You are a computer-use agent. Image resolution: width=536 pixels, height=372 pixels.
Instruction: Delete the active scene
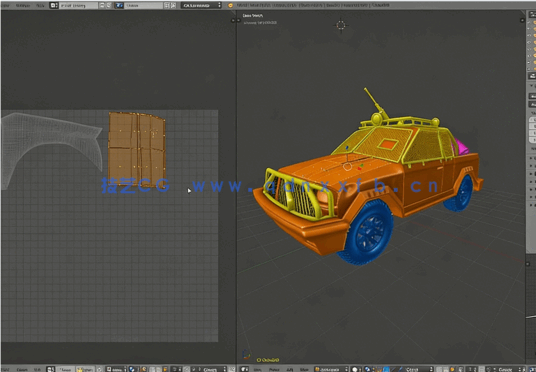pos(173,5)
